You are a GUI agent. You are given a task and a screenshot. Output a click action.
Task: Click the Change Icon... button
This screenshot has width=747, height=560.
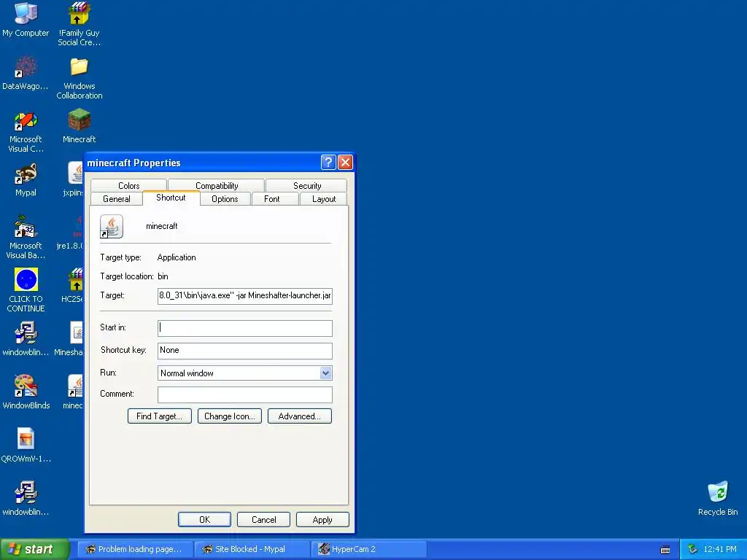230,416
